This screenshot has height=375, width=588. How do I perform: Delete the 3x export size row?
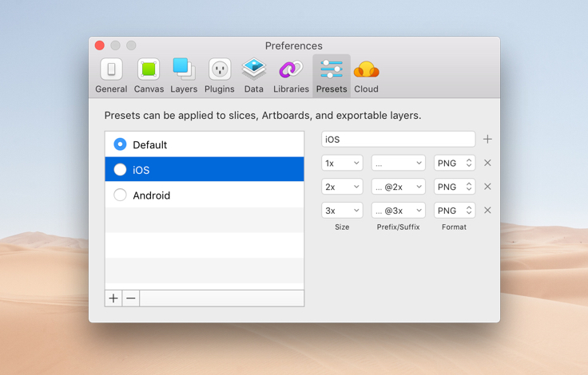coord(487,211)
